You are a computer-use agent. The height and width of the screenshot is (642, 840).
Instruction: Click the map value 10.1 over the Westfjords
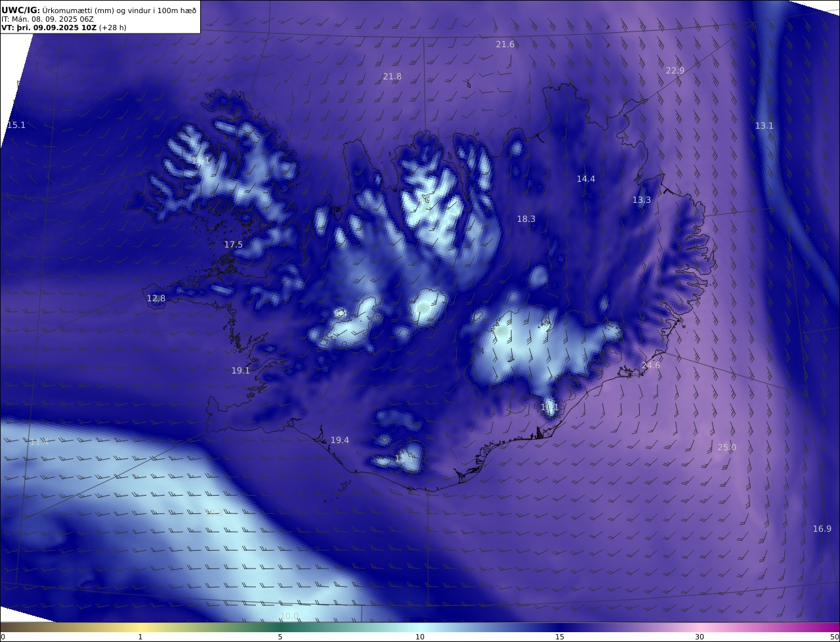tap(201, 160)
